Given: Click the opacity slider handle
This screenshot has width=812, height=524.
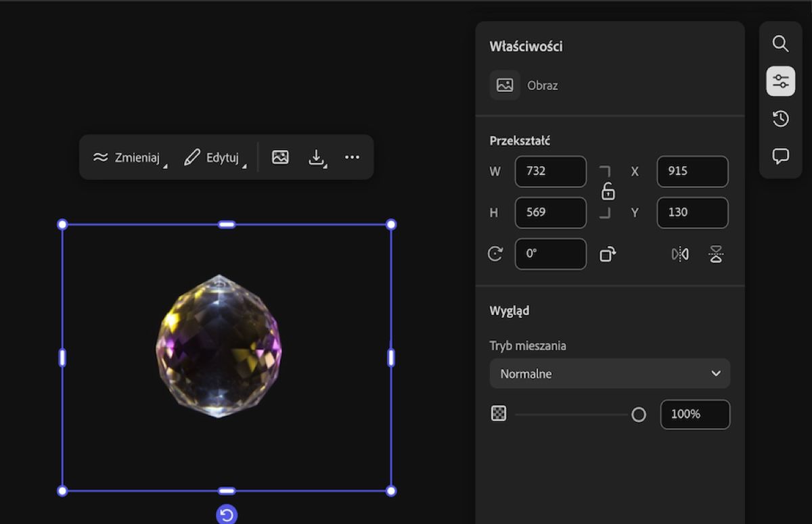Looking at the screenshot, I should click(639, 414).
